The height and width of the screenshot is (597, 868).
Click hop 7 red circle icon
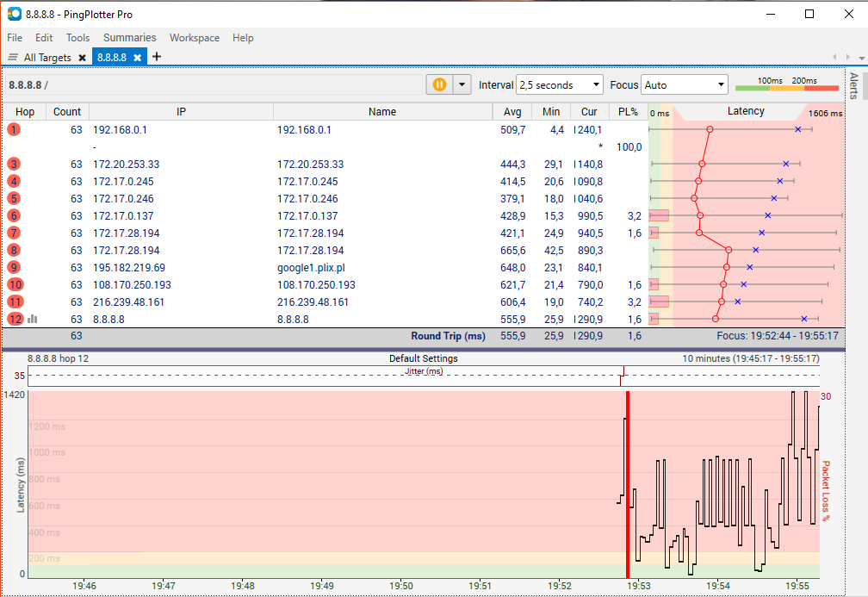14,233
